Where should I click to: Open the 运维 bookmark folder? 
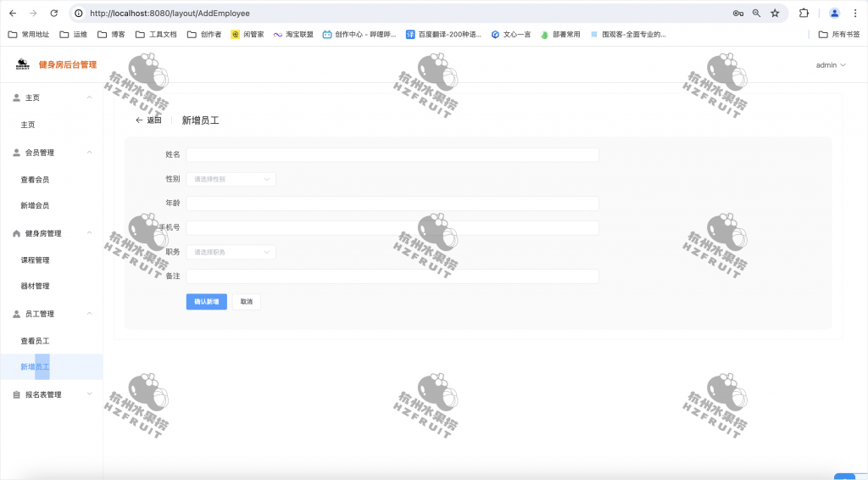click(x=74, y=34)
